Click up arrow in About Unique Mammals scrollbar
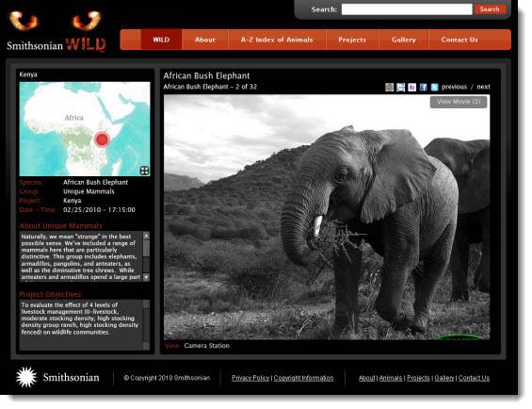Screen dimensions: 532x409 click(x=146, y=236)
